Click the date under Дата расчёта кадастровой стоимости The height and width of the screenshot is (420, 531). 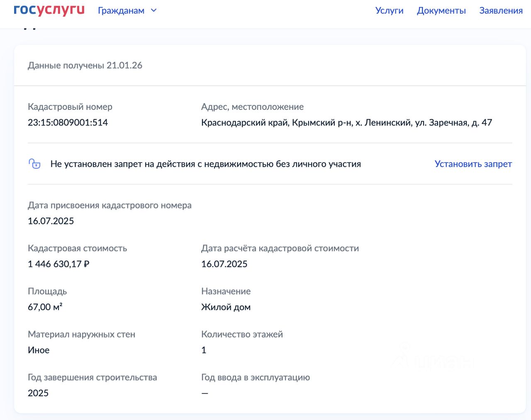coord(224,264)
